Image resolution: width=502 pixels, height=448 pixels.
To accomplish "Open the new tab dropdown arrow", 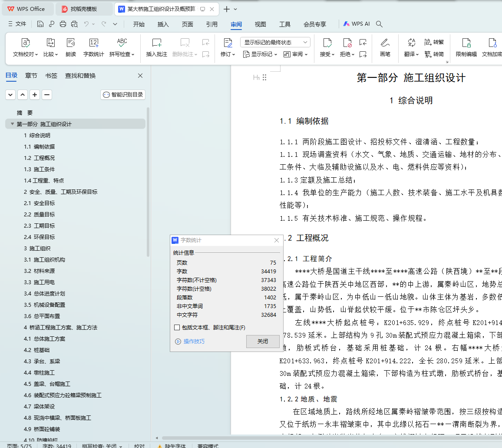I will coord(236,9).
